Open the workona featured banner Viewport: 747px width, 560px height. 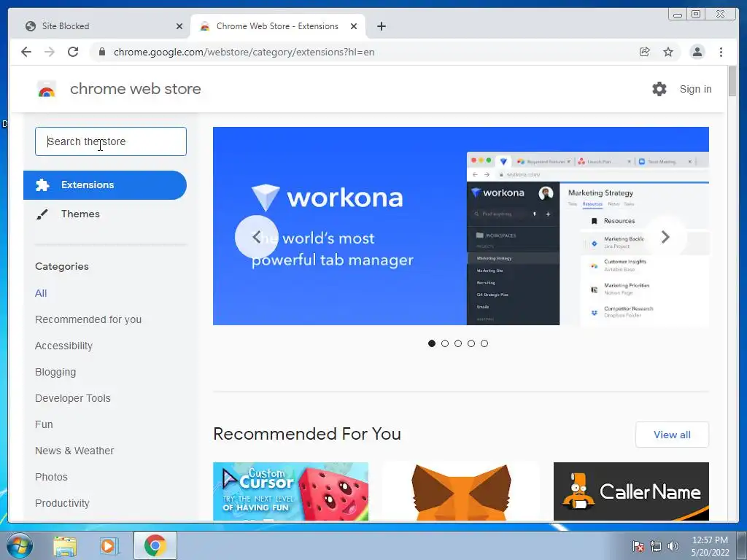click(x=461, y=226)
